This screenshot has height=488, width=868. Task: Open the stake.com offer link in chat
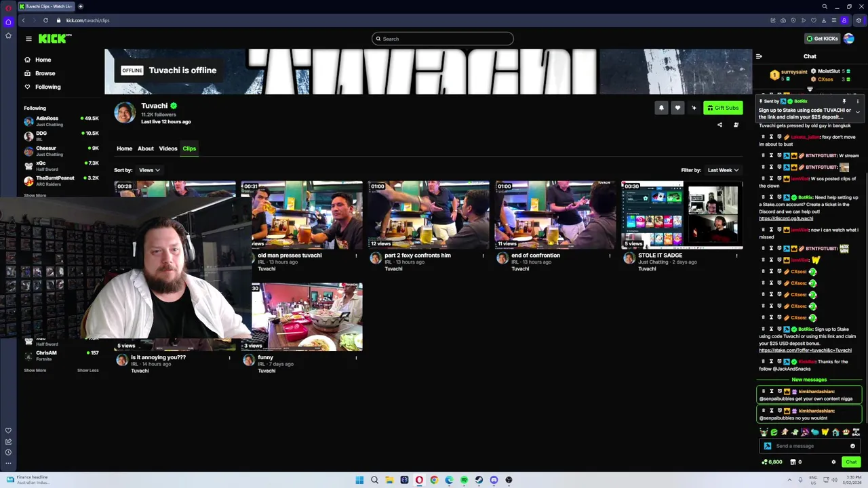pyautogui.click(x=805, y=350)
